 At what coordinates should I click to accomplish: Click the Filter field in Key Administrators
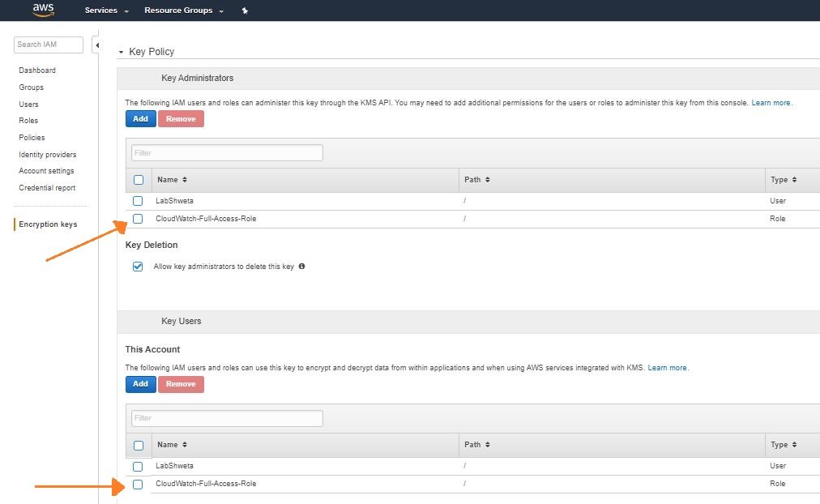(x=227, y=152)
